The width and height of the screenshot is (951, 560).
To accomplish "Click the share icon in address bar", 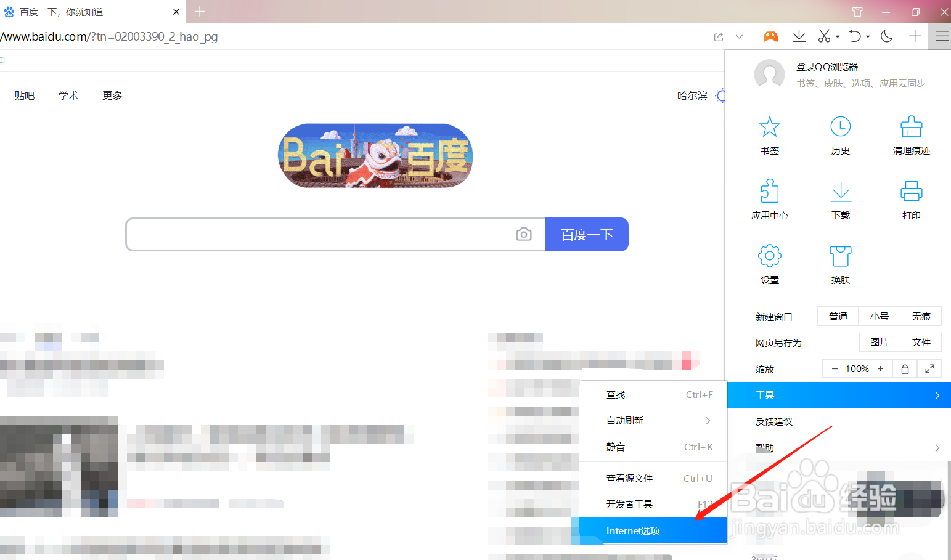I will pos(719,37).
